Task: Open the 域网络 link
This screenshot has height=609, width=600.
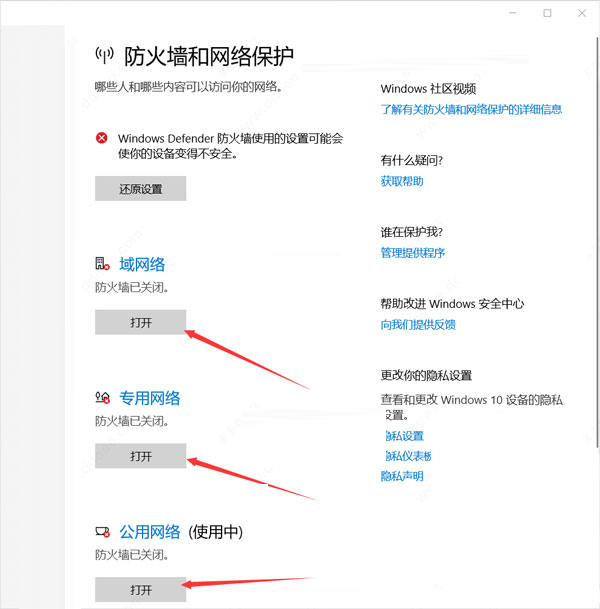Action: pyautogui.click(x=142, y=264)
